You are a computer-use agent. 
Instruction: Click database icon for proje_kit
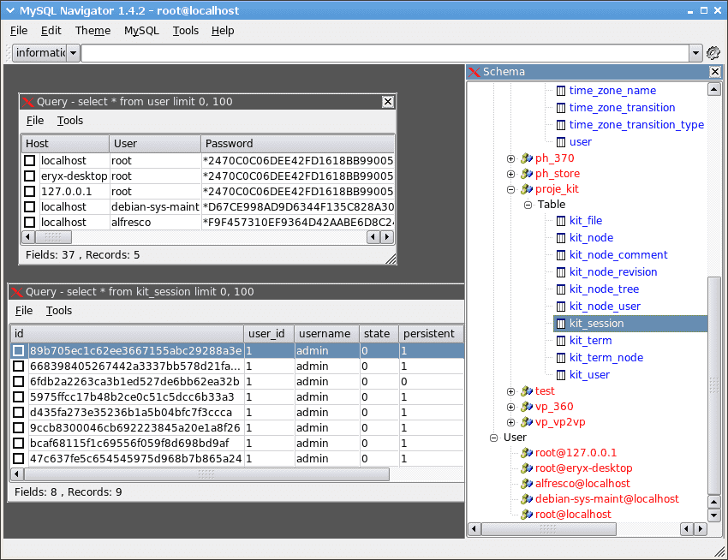pos(527,189)
